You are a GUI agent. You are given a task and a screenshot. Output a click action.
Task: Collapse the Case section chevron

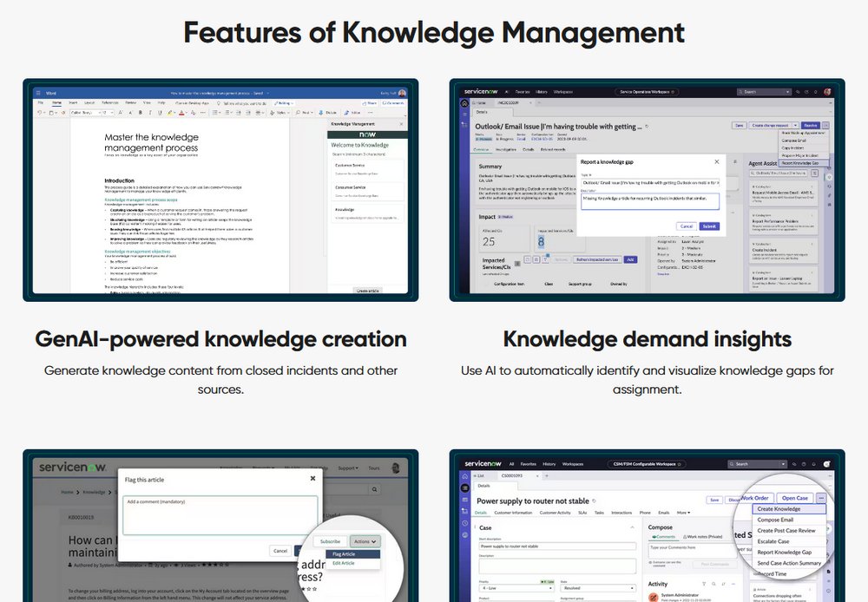[x=632, y=528]
